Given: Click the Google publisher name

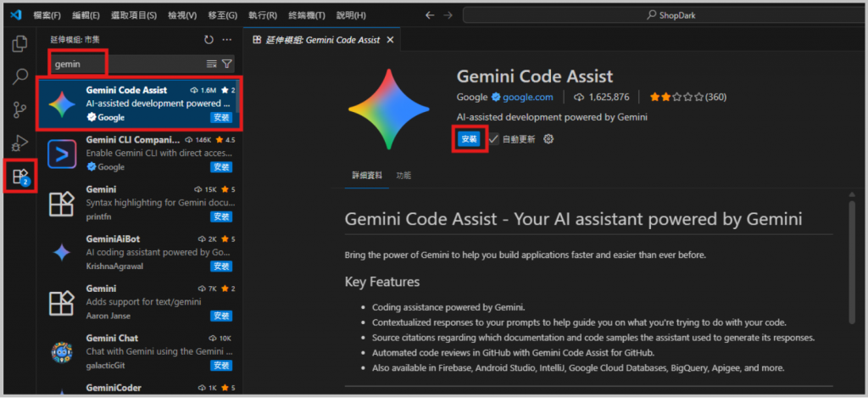Looking at the screenshot, I should pos(472,97).
